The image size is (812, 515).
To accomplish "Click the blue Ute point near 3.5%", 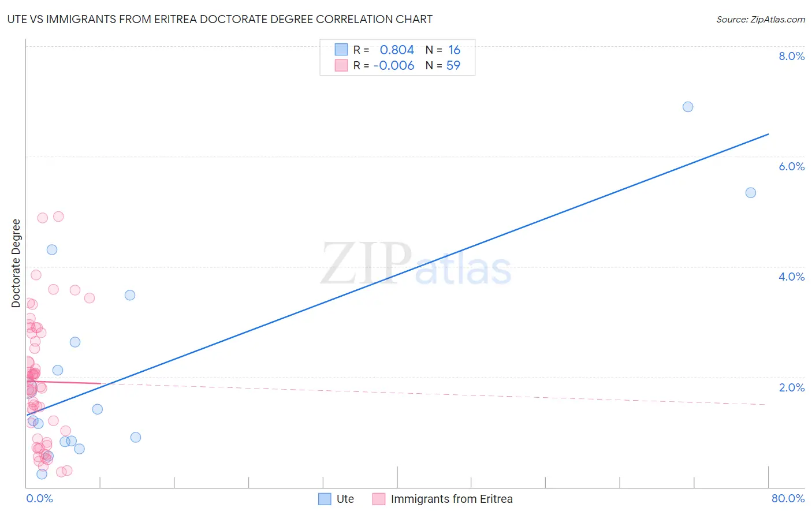I will click(130, 295).
